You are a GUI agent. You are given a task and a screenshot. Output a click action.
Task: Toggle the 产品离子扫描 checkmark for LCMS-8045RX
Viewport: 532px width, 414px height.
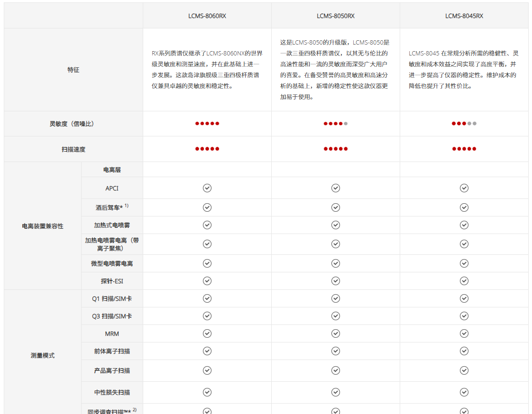point(464,370)
